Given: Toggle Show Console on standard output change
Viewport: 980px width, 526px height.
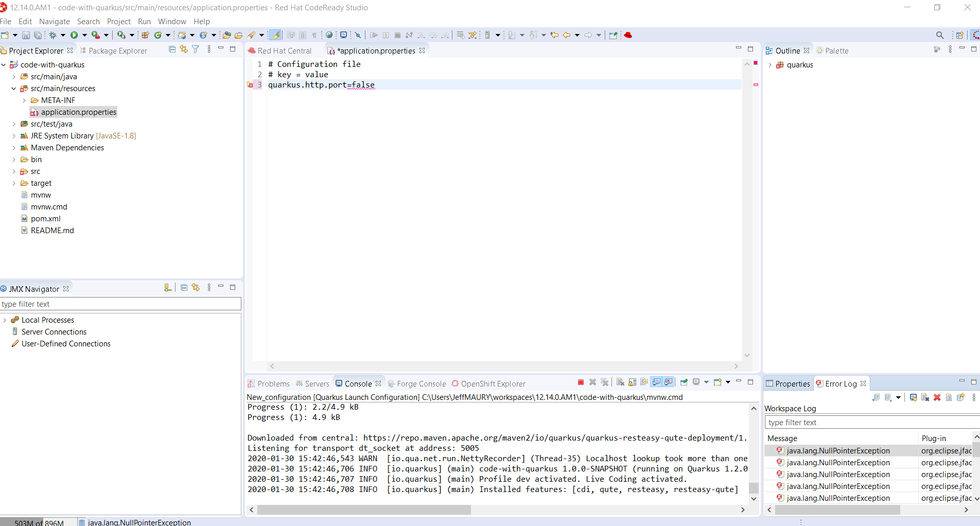Looking at the screenshot, I should [656, 382].
